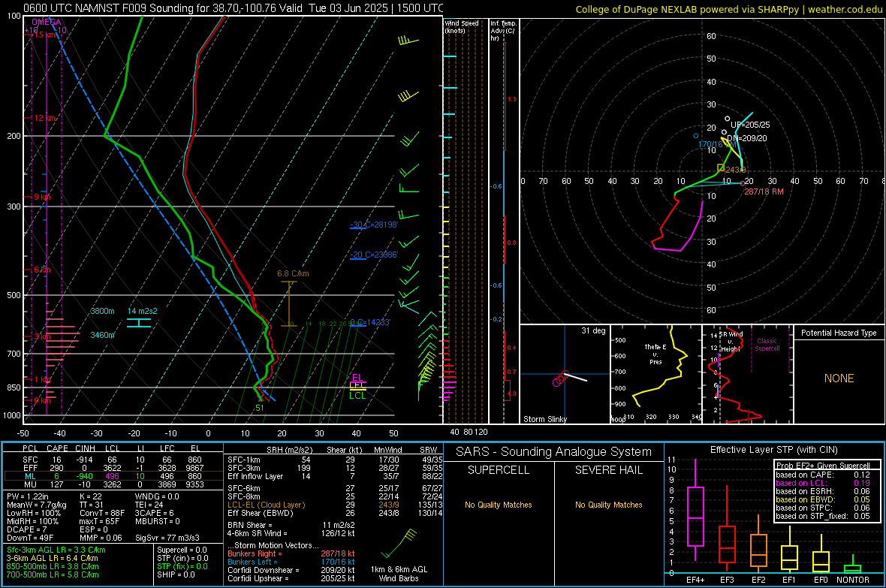Select the EFF parcel row
This screenshot has height=588, width=886.
coord(113,468)
